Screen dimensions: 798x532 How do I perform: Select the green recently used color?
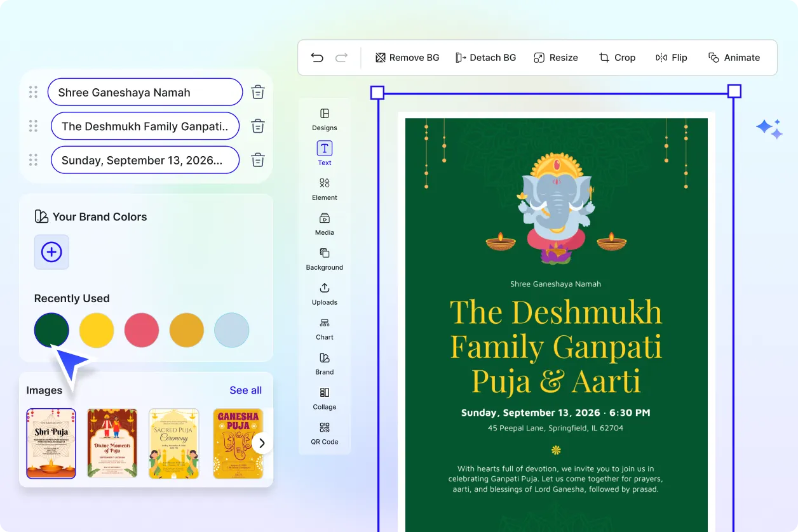[51, 330]
